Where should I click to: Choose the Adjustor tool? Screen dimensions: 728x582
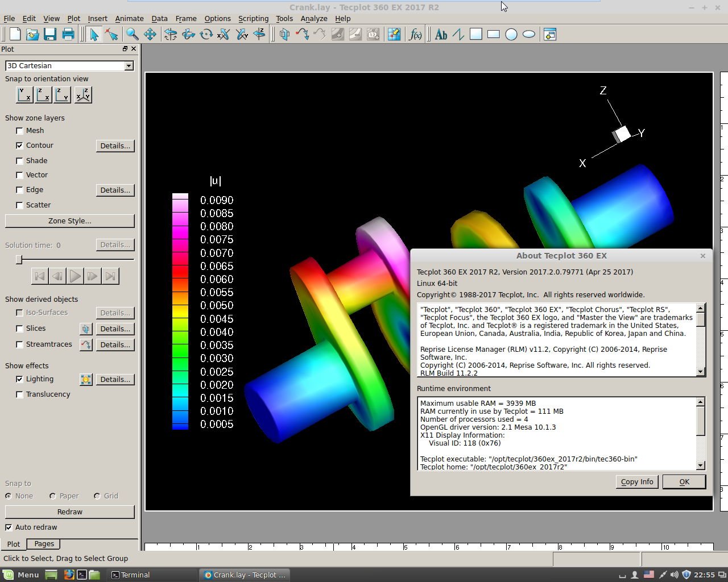pos(111,34)
